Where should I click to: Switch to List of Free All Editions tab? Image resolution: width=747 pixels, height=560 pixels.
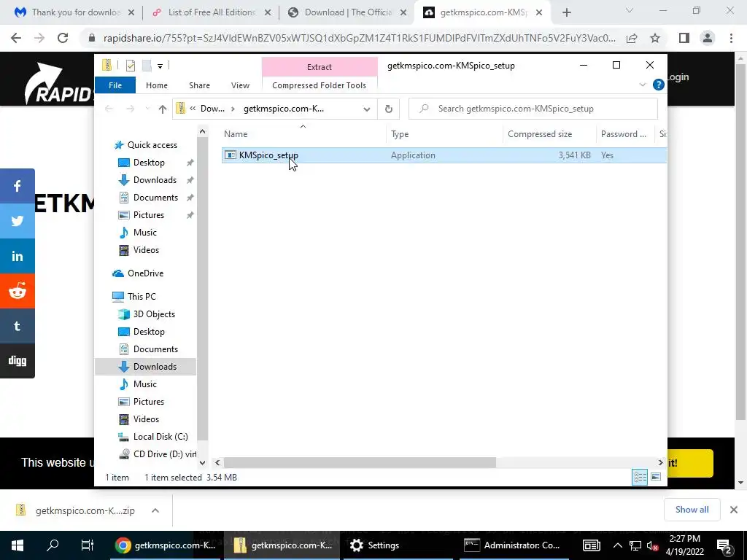click(x=212, y=13)
